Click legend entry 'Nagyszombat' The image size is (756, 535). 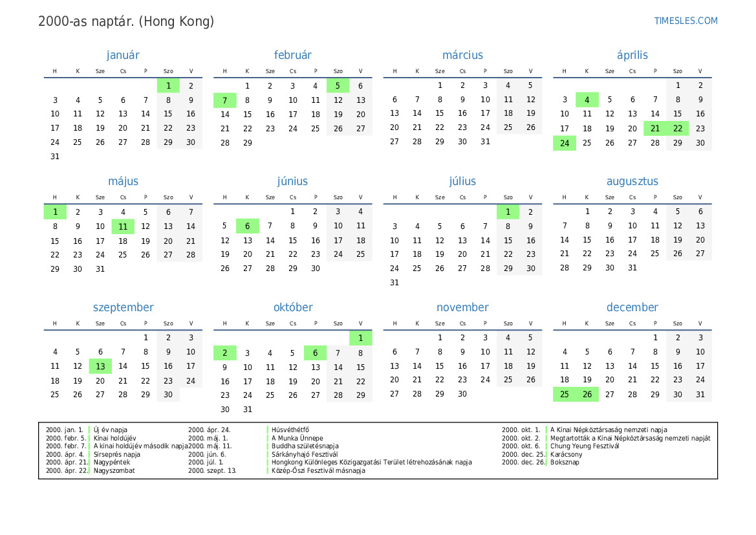(114, 470)
